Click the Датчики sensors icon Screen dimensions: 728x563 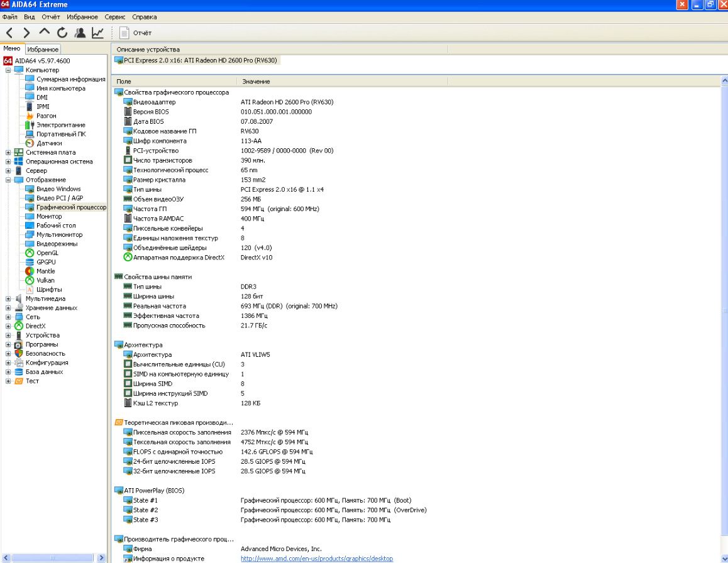pyautogui.click(x=30, y=143)
